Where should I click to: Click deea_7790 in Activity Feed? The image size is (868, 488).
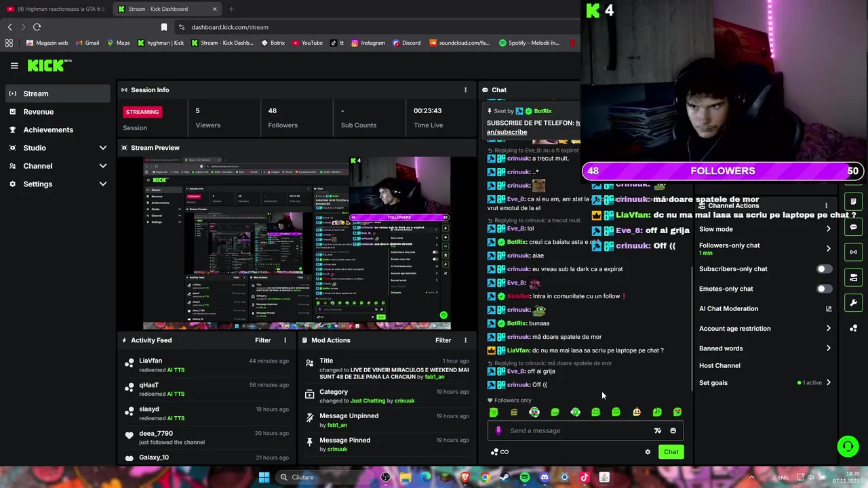[156, 434]
